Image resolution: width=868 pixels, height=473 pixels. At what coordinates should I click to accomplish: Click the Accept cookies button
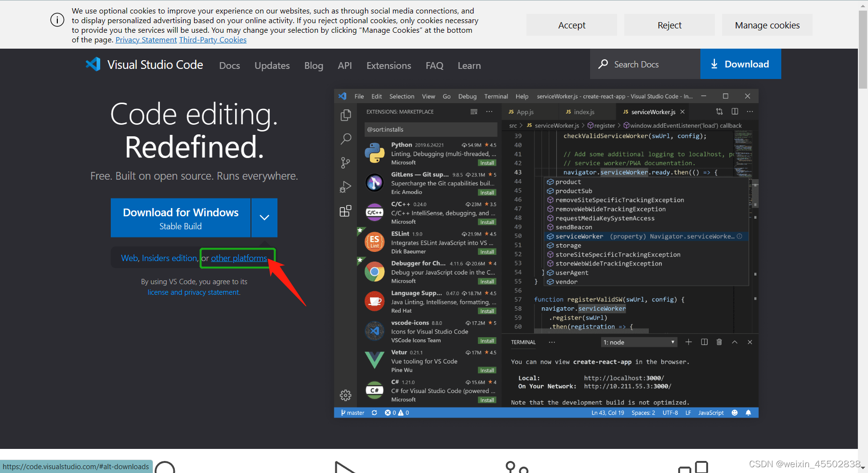(572, 25)
